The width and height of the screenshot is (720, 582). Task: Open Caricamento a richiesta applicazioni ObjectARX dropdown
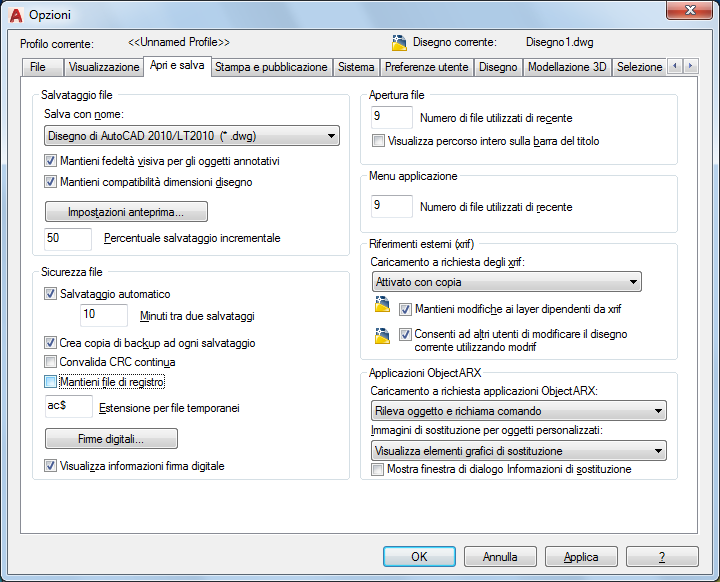(518, 411)
